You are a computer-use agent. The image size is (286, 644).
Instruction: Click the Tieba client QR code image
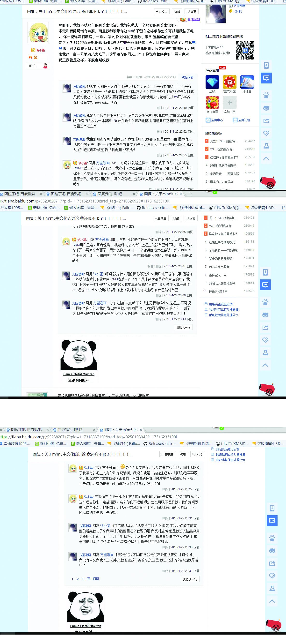pyautogui.click(x=245, y=50)
